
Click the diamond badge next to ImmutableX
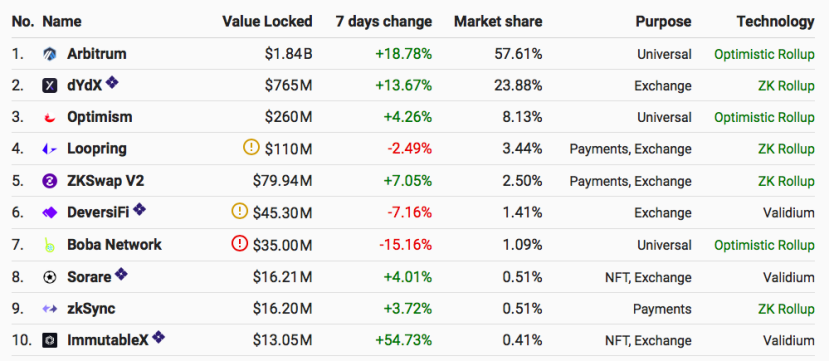pyautogui.click(x=158, y=337)
